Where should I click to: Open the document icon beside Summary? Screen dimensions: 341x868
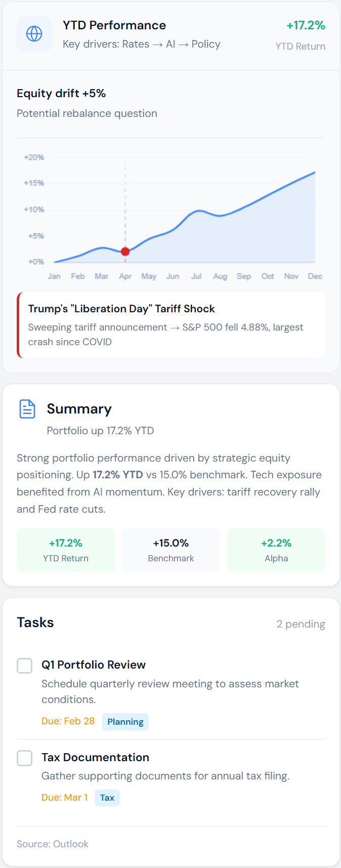(27, 409)
